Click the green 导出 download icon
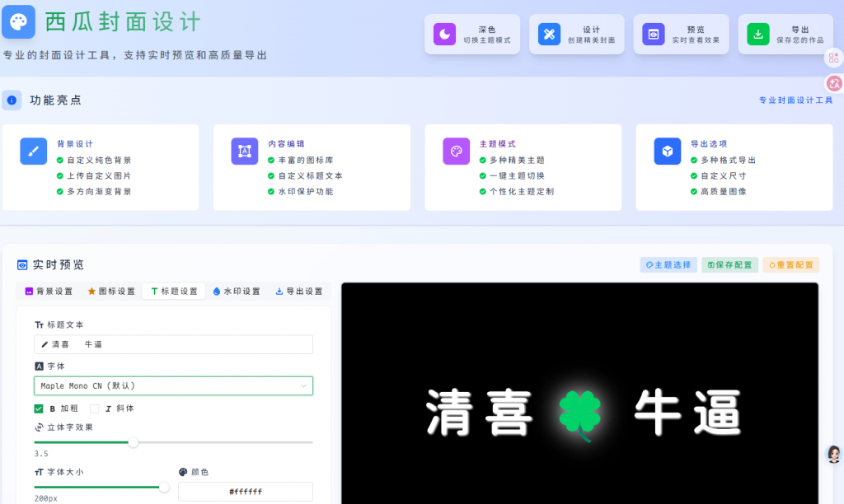Screen dimensions: 844x504 [x=757, y=34]
